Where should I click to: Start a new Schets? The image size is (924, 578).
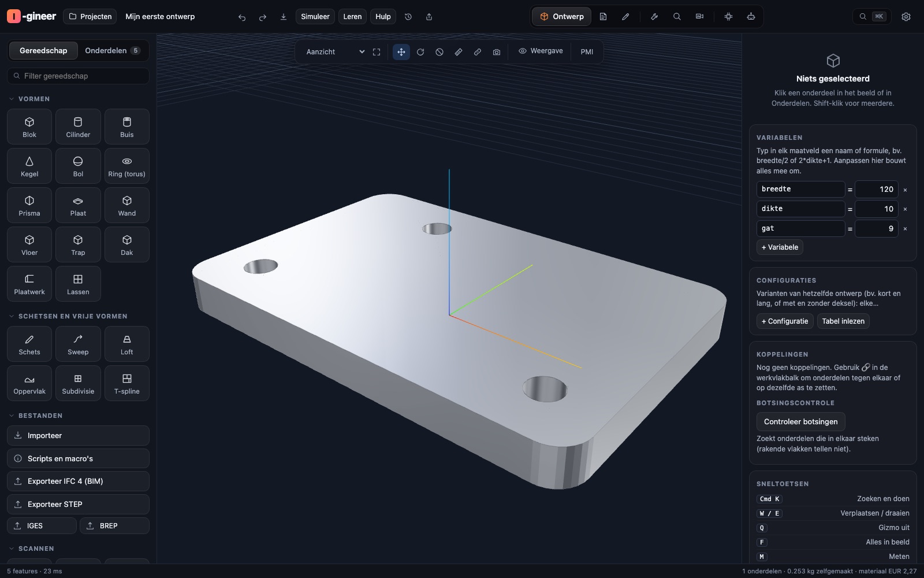29,344
